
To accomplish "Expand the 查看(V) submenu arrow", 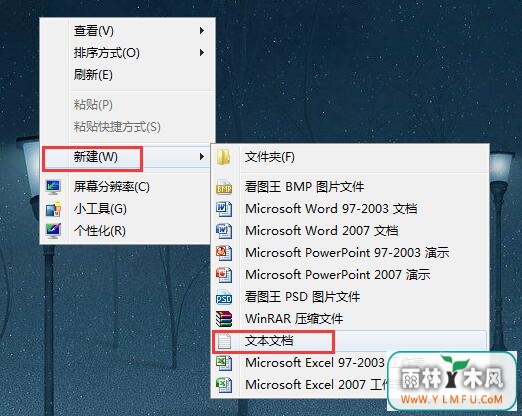I will [x=201, y=31].
